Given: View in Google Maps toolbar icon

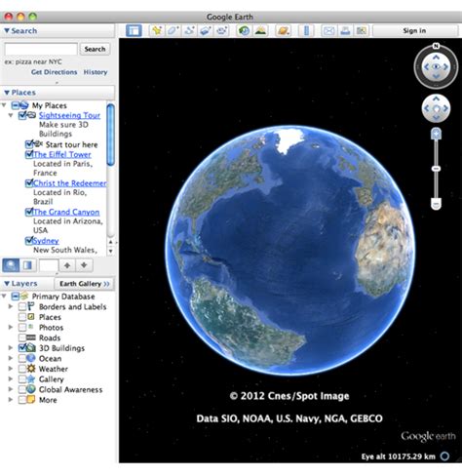Looking at the screenshot, I should point(362,31).
